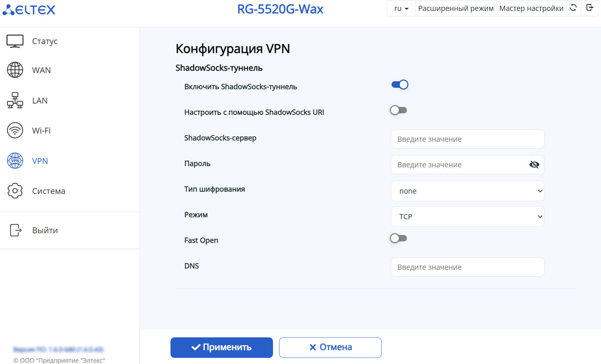Switch to Расширенный режим
This screenshot has width=601, height=364.
click(x=456, y=9)
